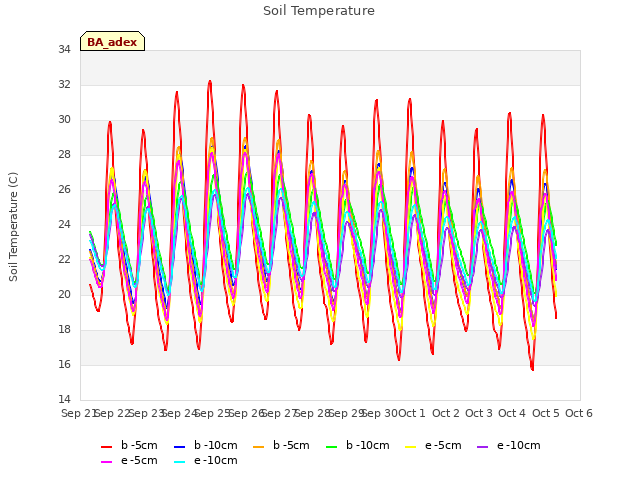Click the y-axis tick label 30
Screen dimensions: 640x480
[64, 120]
